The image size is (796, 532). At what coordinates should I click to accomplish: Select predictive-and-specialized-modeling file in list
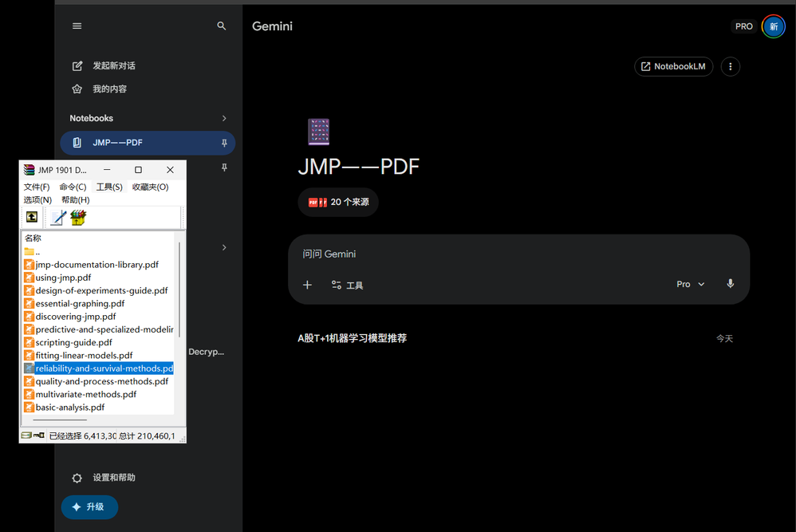pyautogui.click(x=98, y=329)
